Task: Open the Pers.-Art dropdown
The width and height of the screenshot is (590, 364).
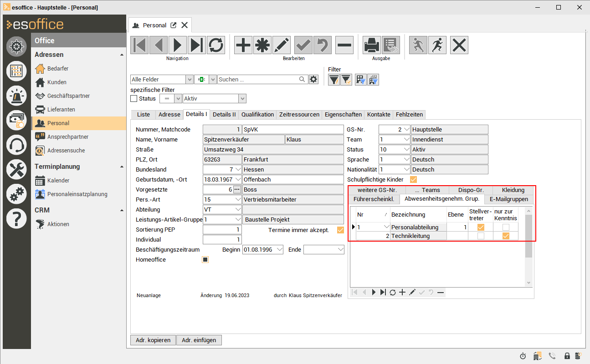Action: click(x=237, y=200)
